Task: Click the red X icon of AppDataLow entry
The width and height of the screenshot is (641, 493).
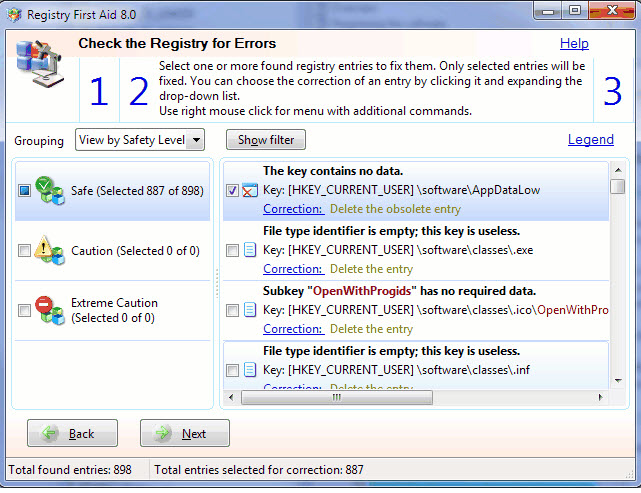Action: click(x=250, y=190)
